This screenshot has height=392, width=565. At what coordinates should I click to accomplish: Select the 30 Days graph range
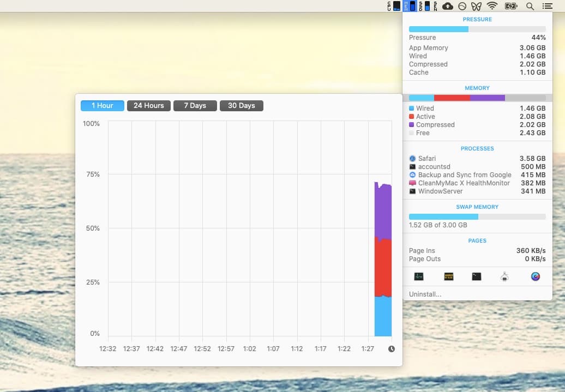pyautogui.click(x=241, y=106)
